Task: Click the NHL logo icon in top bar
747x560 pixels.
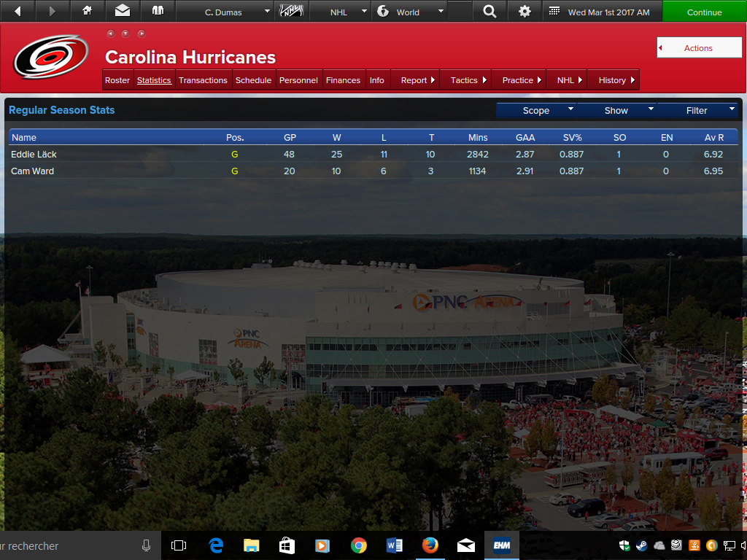Action: 291,11
